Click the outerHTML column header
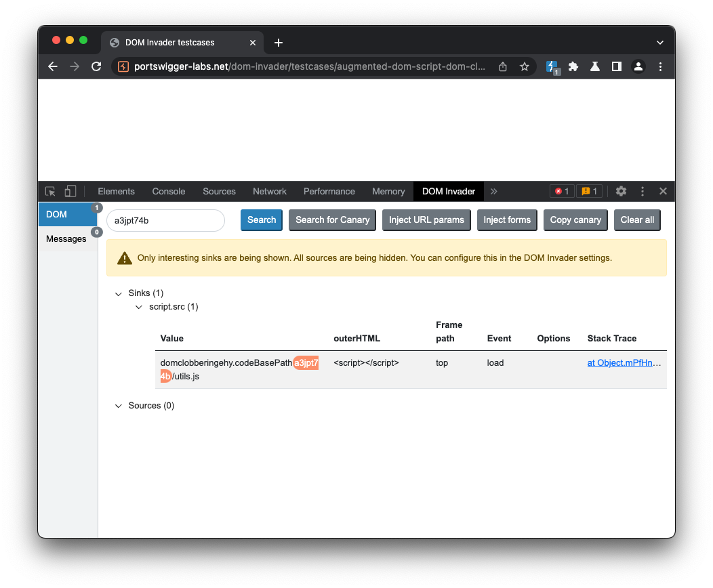 (x=356, y=339)
